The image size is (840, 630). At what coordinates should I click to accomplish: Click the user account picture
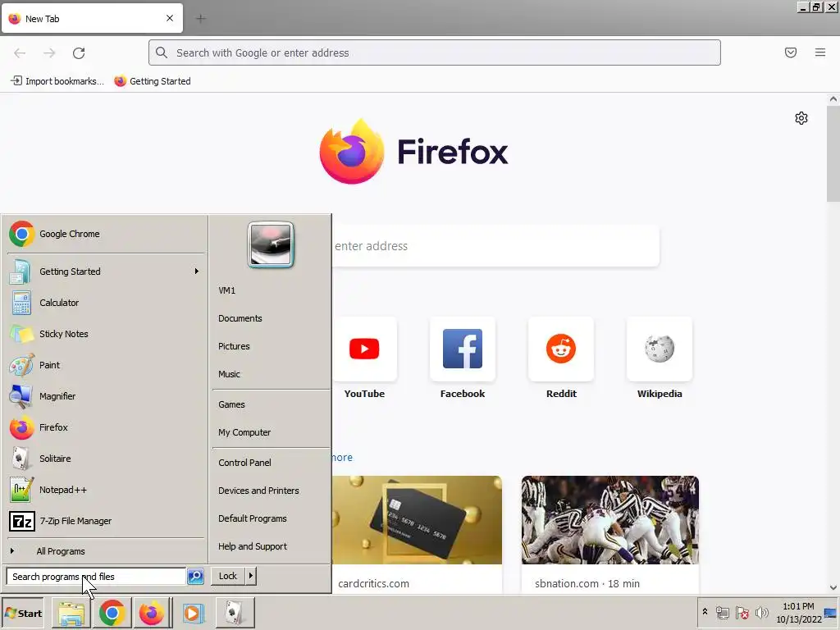[271, 244]
